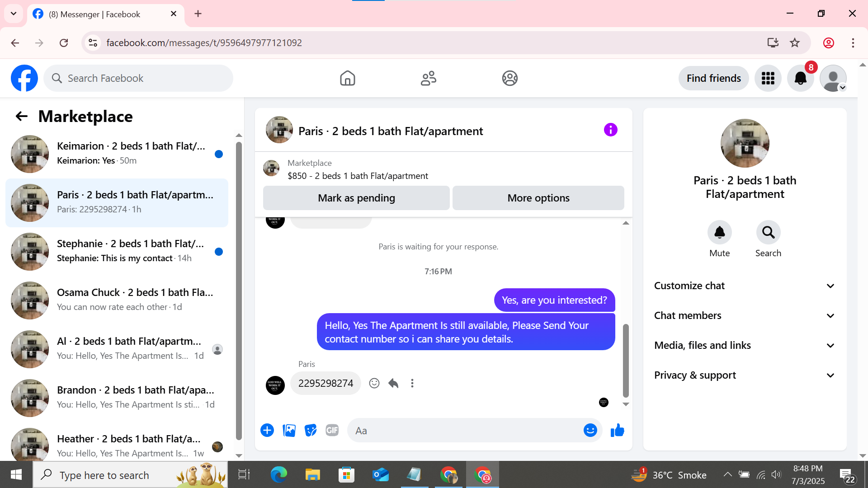
Task: Go to the Facebook Home tab
Action: click(x=347, y=79)
